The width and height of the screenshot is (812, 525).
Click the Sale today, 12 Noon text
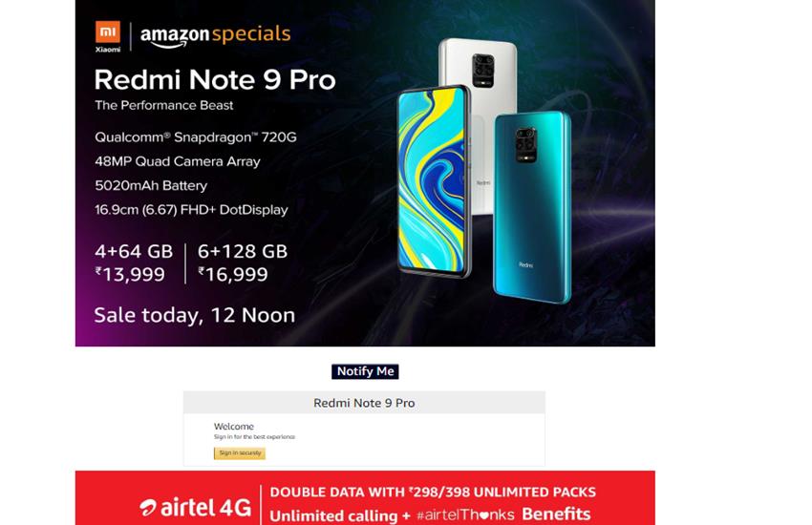[195, 316]
